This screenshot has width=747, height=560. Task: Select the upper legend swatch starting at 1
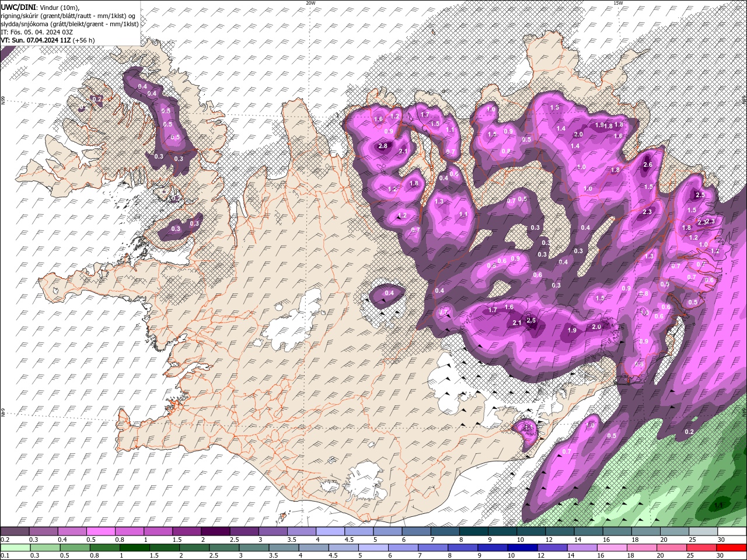pyautogui.click(x=158, y=531)
